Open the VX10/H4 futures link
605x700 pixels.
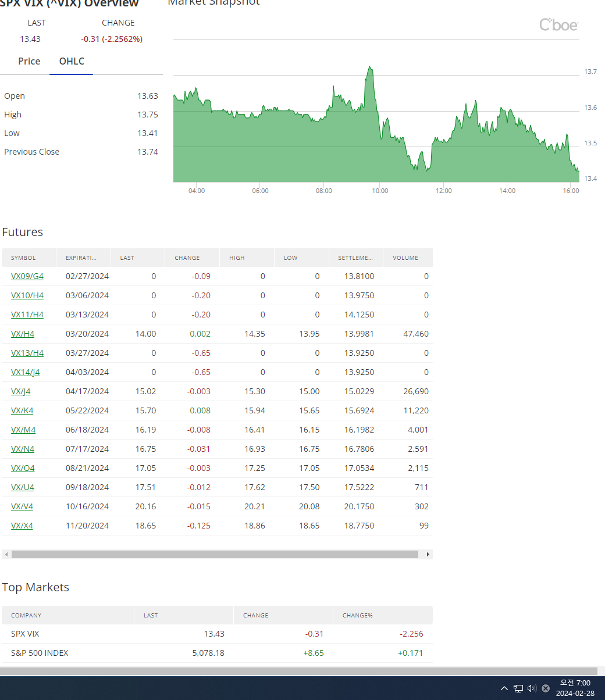point(27,295)
